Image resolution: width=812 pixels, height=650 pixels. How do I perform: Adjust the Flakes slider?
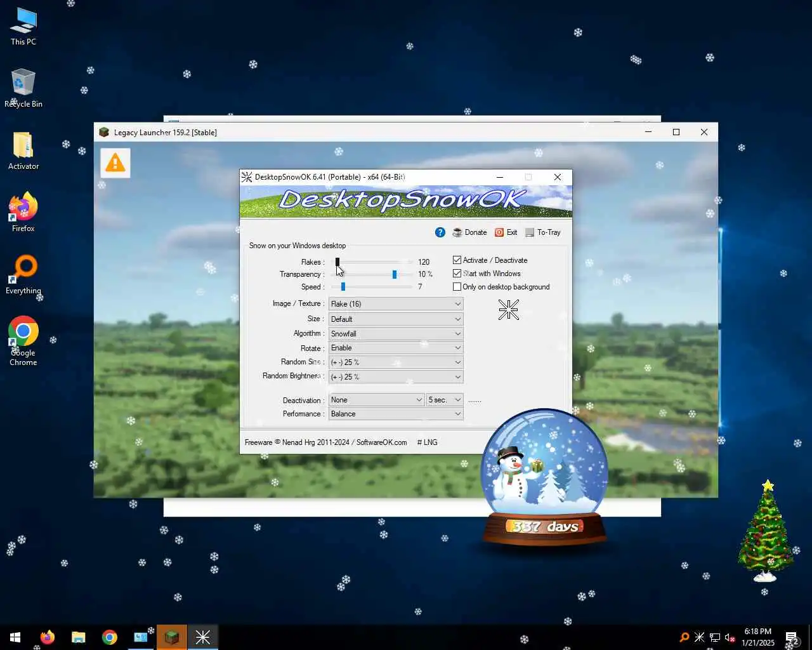pyautogui.click(x=337, y=262)
